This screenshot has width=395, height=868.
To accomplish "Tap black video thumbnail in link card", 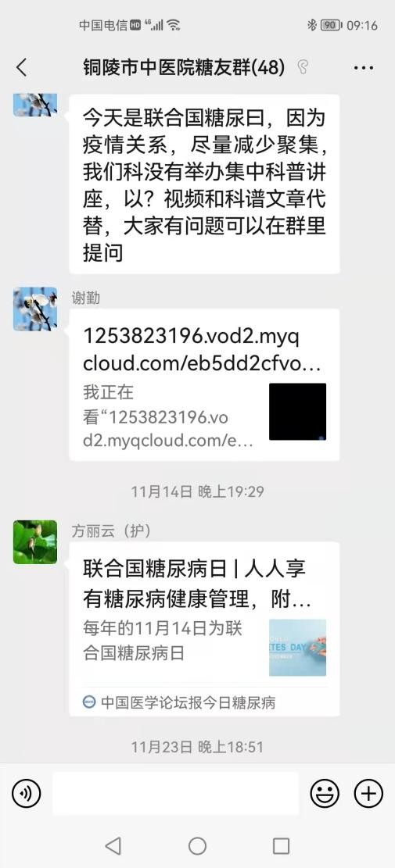I will [x=297, y=411].
